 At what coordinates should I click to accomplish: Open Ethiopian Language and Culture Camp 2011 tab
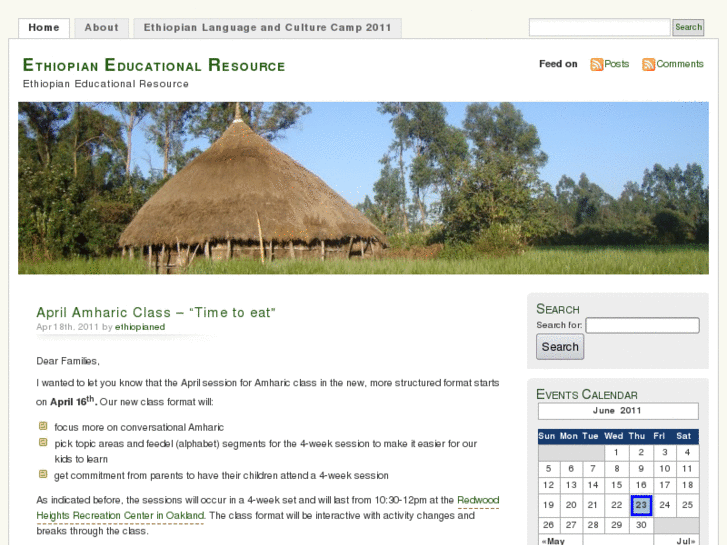[x=268, y=28]
